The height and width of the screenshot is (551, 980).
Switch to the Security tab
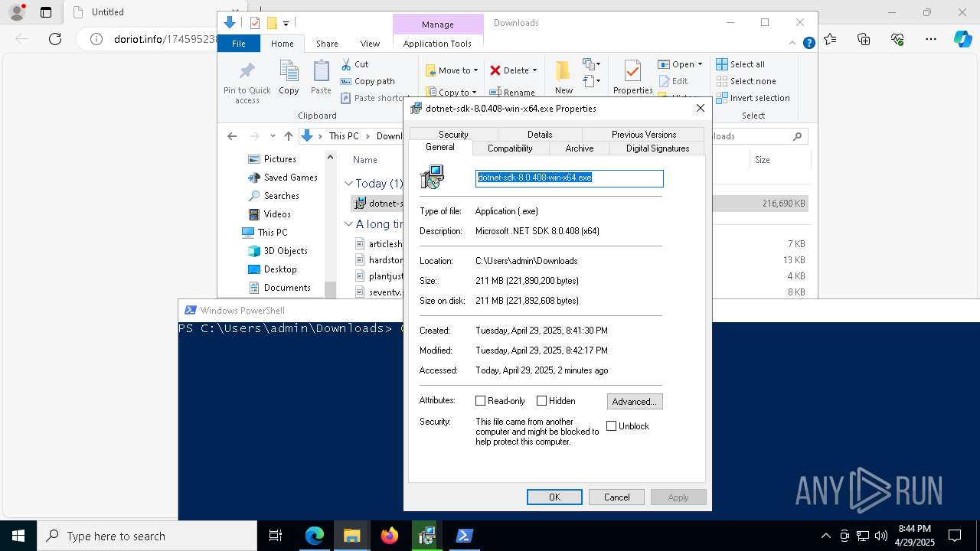click(x=453, y=135)
